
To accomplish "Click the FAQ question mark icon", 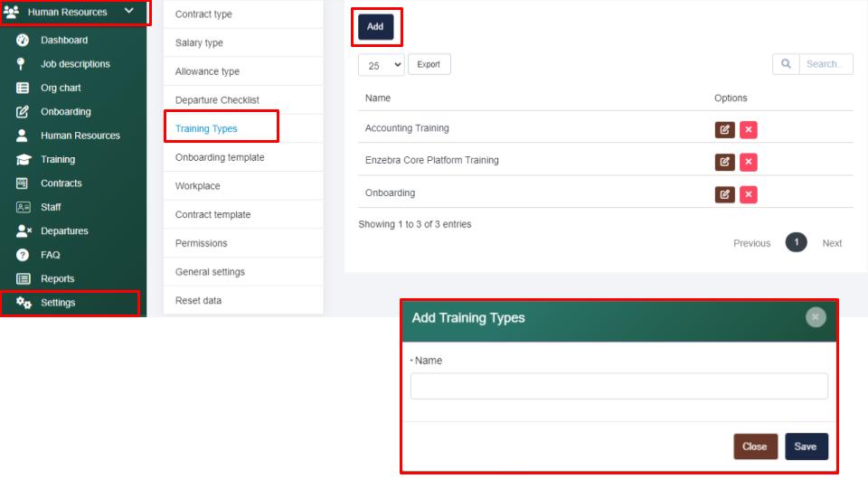I will (23, 255).
